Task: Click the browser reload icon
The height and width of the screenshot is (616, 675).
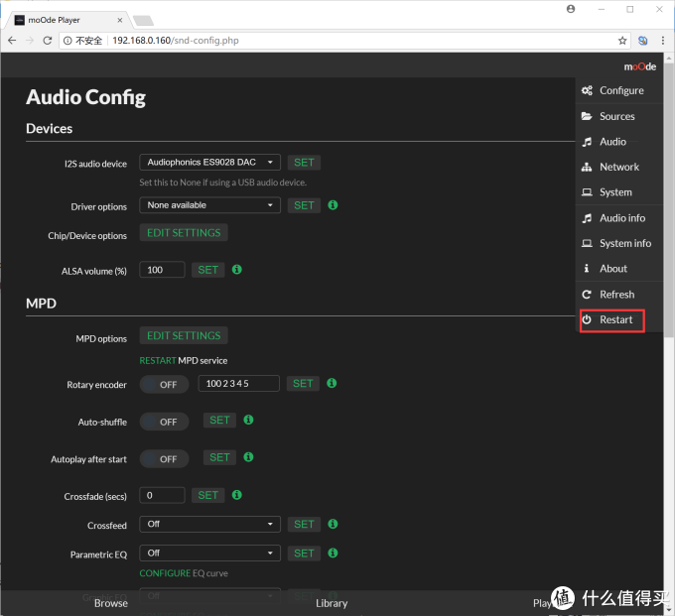Action: coord(48,41)
